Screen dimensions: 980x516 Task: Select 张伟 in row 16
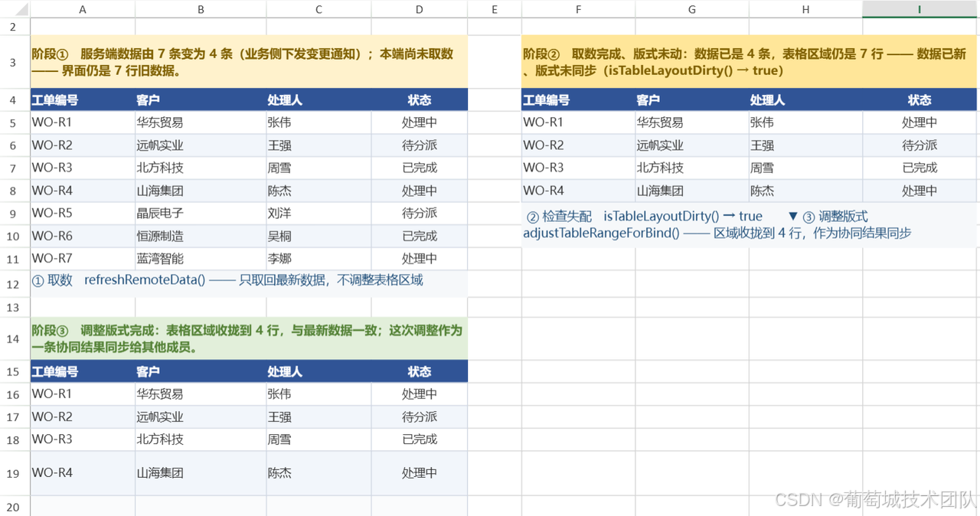pyautogui.click(x=318, y=394)
